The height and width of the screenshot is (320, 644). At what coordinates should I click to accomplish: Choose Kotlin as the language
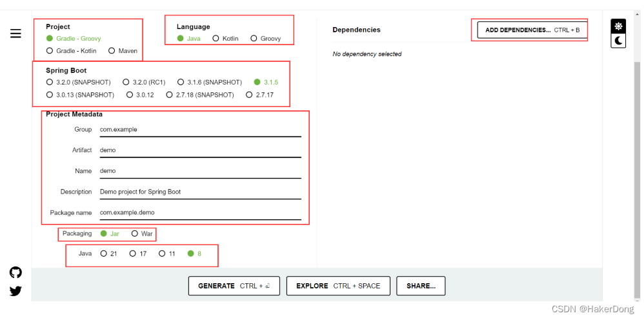[225, 38]
